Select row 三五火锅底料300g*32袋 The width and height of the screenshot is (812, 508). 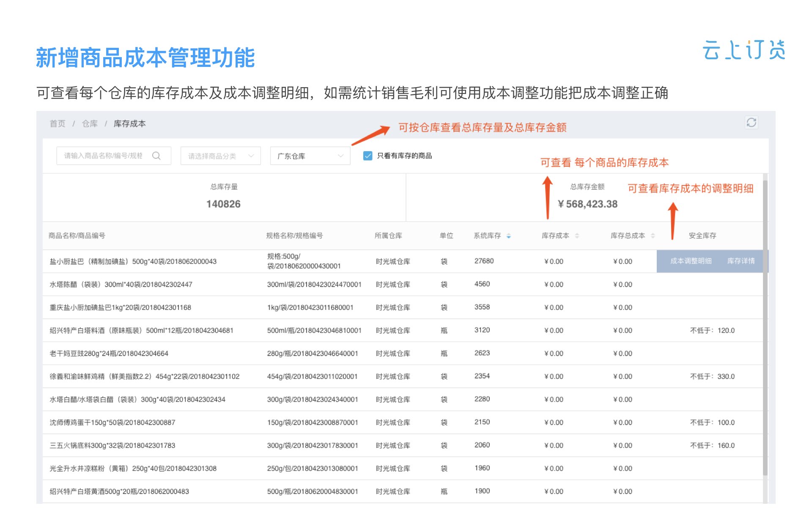click(403, 445)
